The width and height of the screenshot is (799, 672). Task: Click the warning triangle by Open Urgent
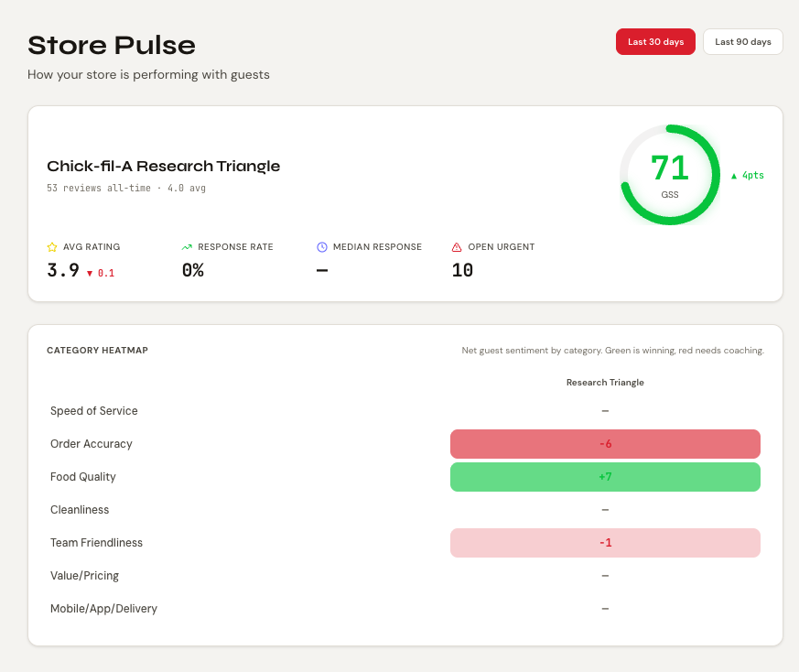pos(457,247)
